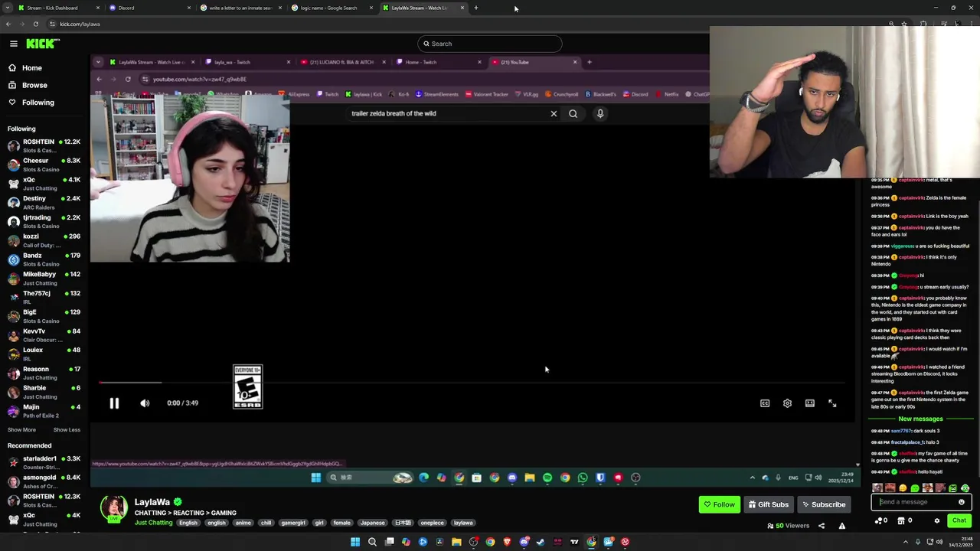The image size is (980, 551).
Task: Click the report warning triangle icon
Action: point(842,526)
